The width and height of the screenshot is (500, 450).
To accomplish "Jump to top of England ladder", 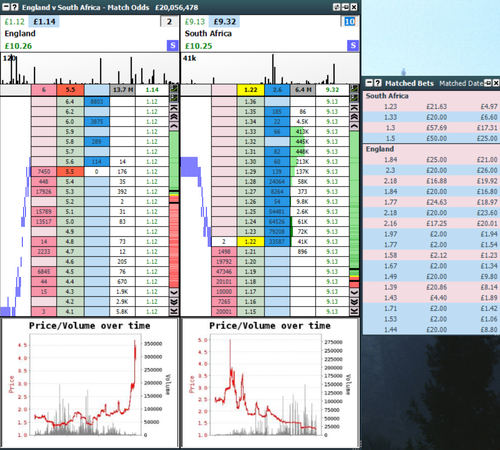I will pyautogui.click(x=174, y=108).
